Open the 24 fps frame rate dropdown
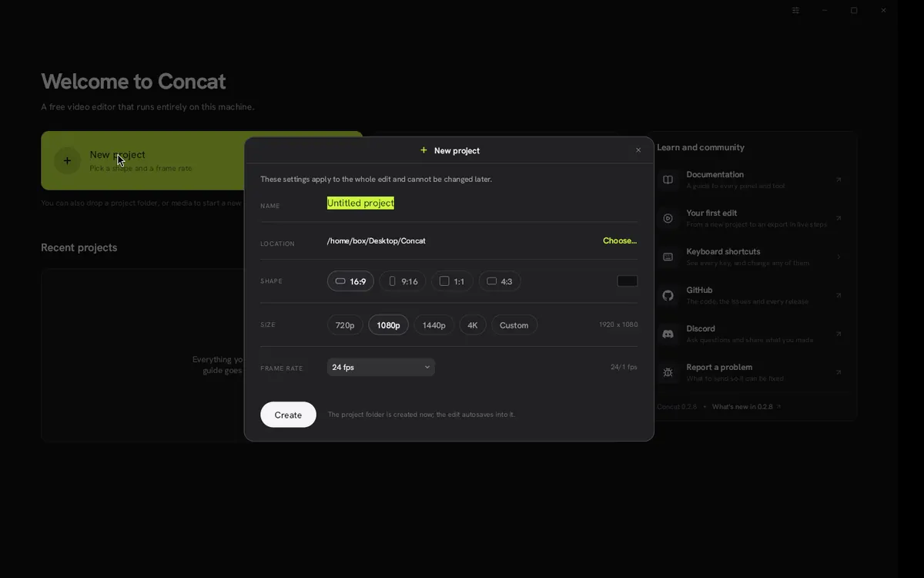This screenshot has height=578, width=924. click(381, 368)
